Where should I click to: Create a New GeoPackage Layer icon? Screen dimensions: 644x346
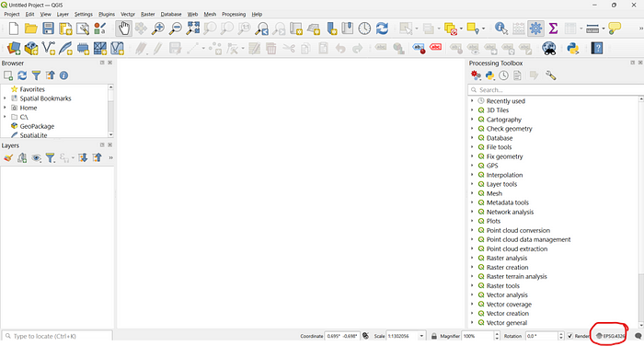coord(31,49)
